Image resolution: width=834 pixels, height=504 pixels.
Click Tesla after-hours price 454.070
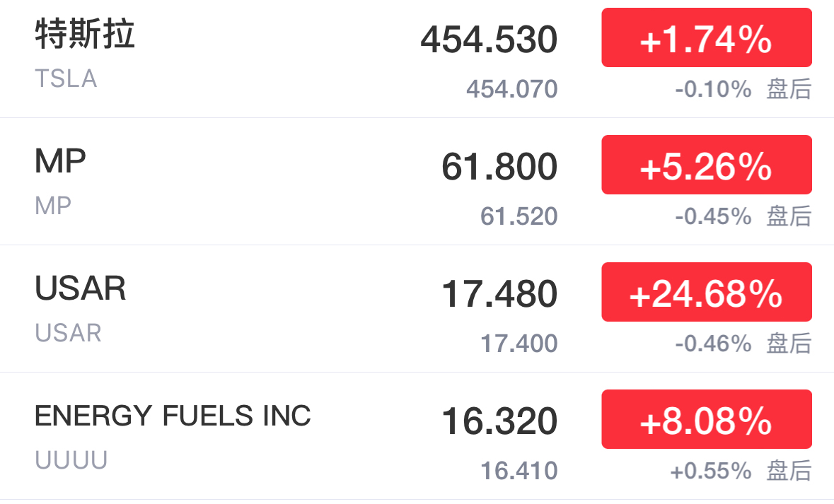click(512, 89)
